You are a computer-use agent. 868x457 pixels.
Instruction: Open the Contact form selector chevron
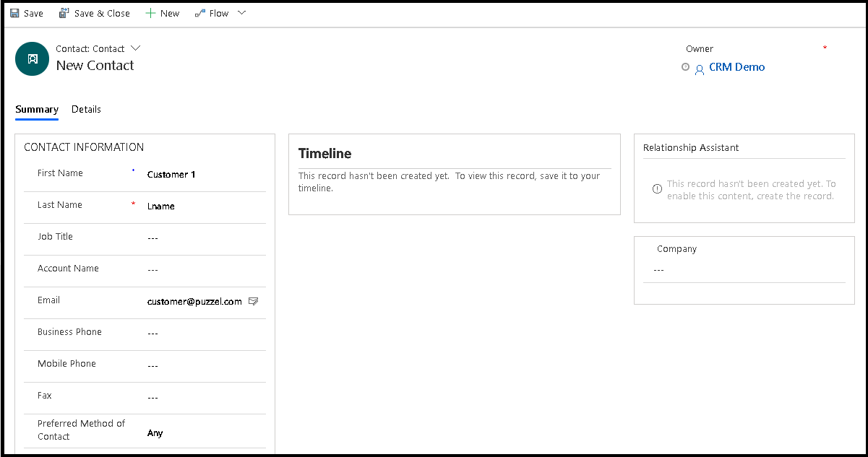coord(135,48)
